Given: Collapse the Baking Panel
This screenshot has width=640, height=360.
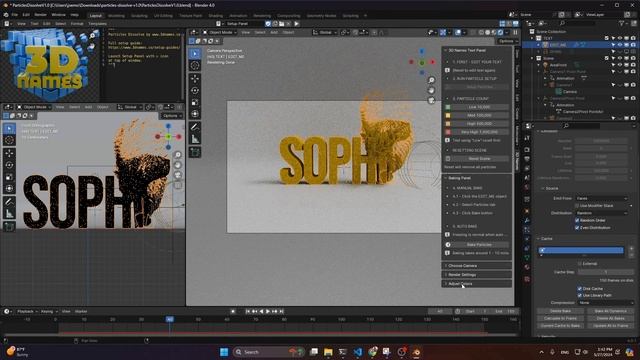Looking at the screenshot, I should pyautogui.click(x=476, y=178).
